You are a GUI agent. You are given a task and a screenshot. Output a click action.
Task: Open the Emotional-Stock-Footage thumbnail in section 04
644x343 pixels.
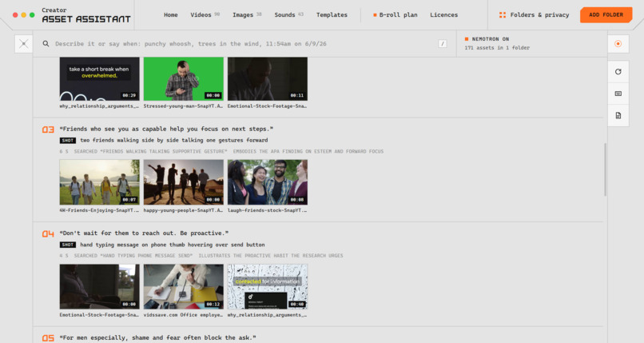(99, 286)
